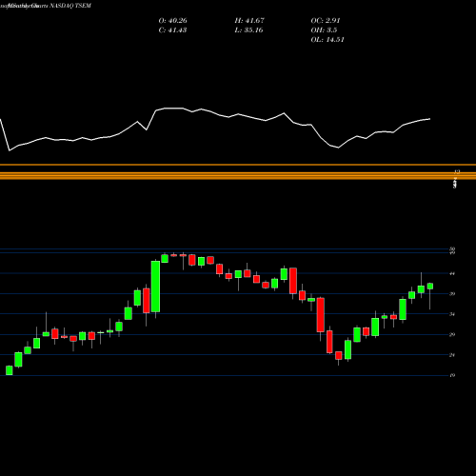
Task: Click the price axis label 34
Action: click(452, 314)
